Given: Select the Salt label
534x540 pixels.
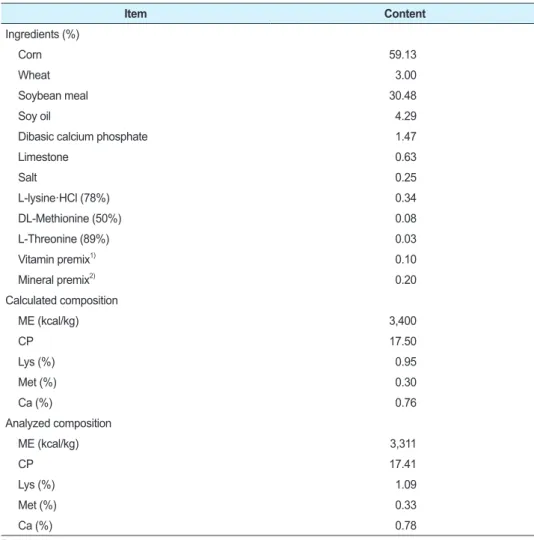Looking at the screenshot, I should click(28, 178).
